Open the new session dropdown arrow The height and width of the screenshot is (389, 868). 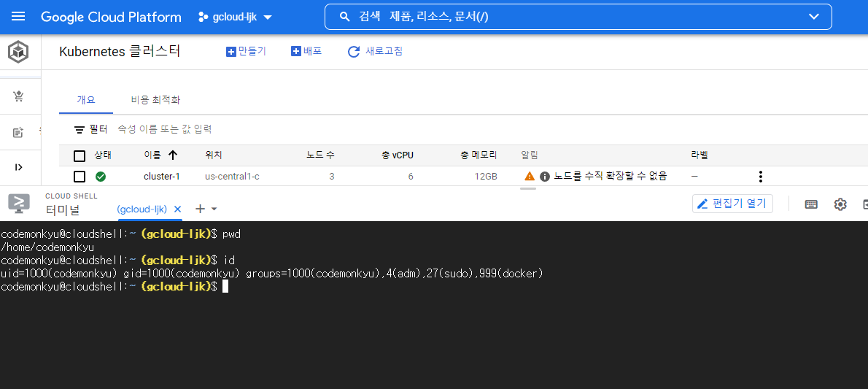pyautogui.click(x=214, y=209)
